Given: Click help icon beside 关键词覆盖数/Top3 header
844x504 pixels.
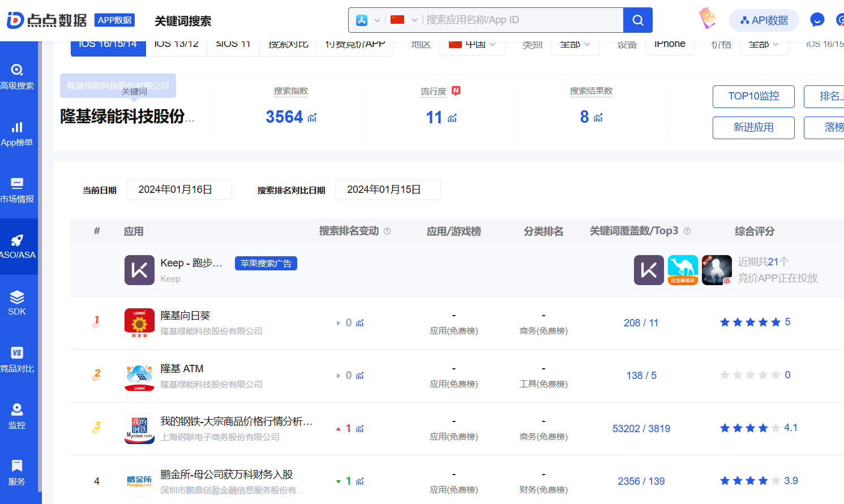Looking at the screenshot, I should [x=687, y=231].
